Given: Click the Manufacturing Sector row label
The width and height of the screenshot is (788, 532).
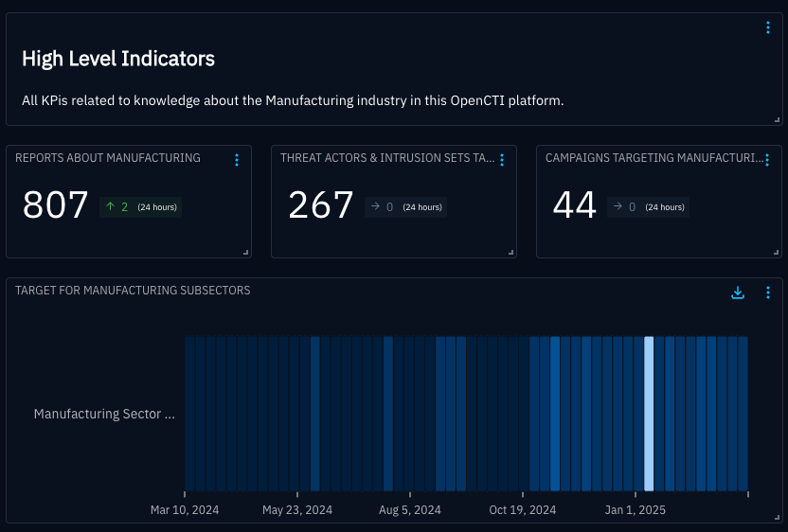Looking at the screenshot, I should tap(104, 414).
